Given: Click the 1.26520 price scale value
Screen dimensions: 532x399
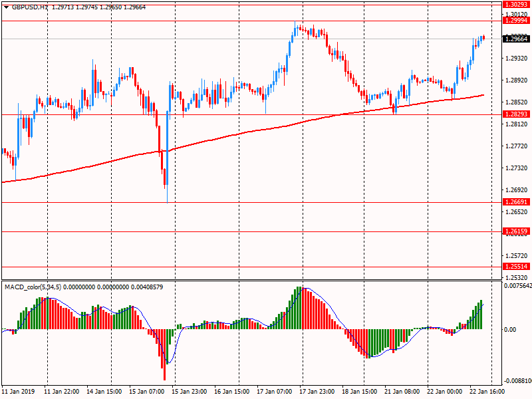Looking at the screenshot, I should [x=517, y=212].
